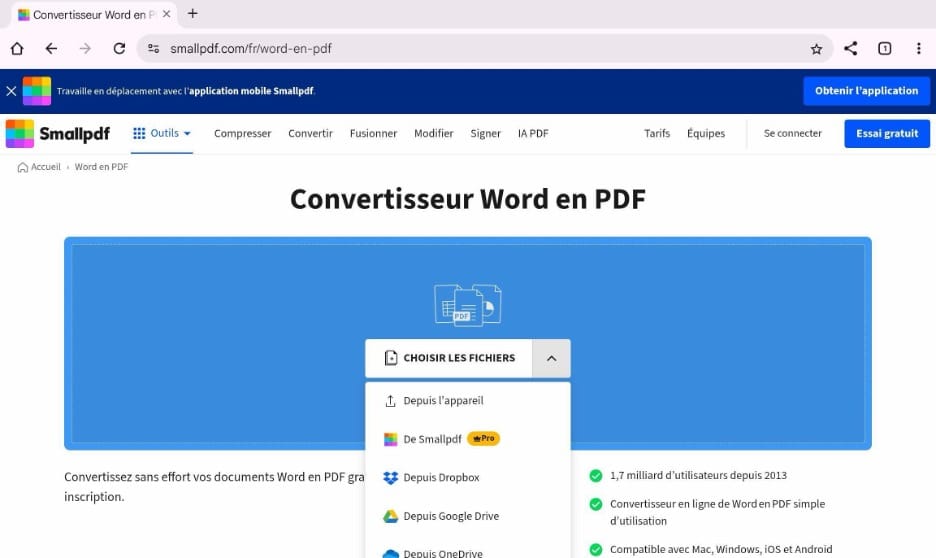Open the Modifier menu item
Image resolution: width=936 pixels, height=558 pixels.
click(x=433, y=134)
